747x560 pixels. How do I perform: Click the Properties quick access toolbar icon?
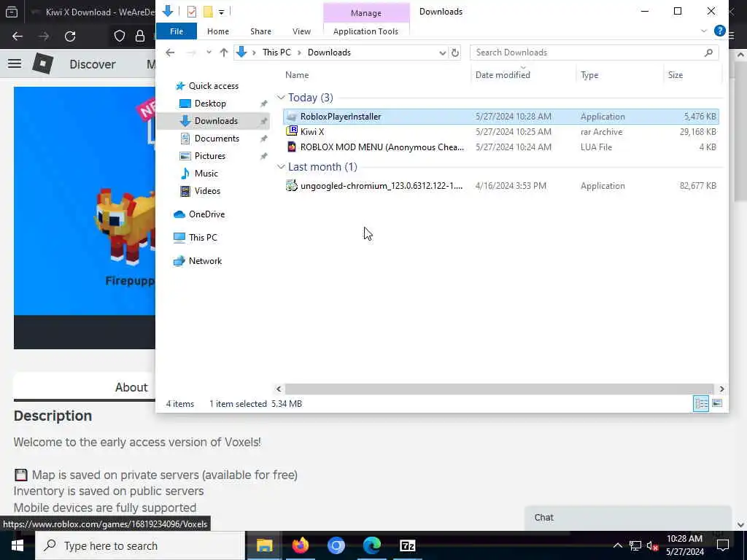click(192, 12)
